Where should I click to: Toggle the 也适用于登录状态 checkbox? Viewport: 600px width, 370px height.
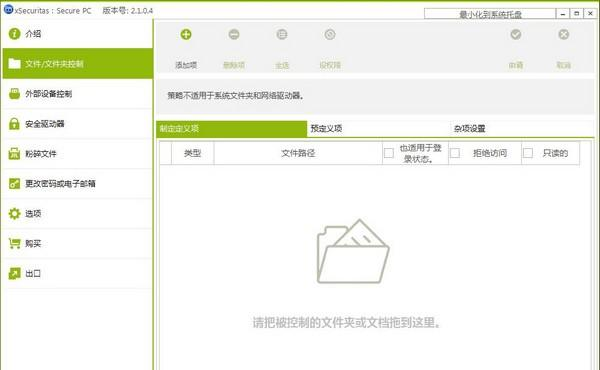[x=389, y=153]
